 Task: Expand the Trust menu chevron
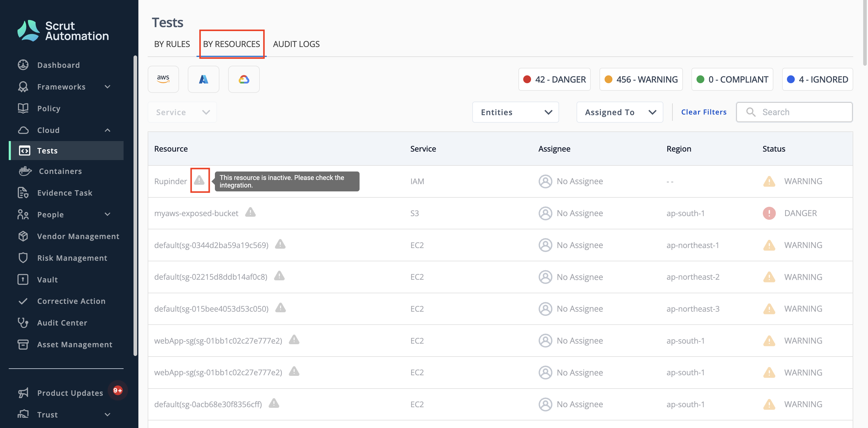tap(108, 414)
